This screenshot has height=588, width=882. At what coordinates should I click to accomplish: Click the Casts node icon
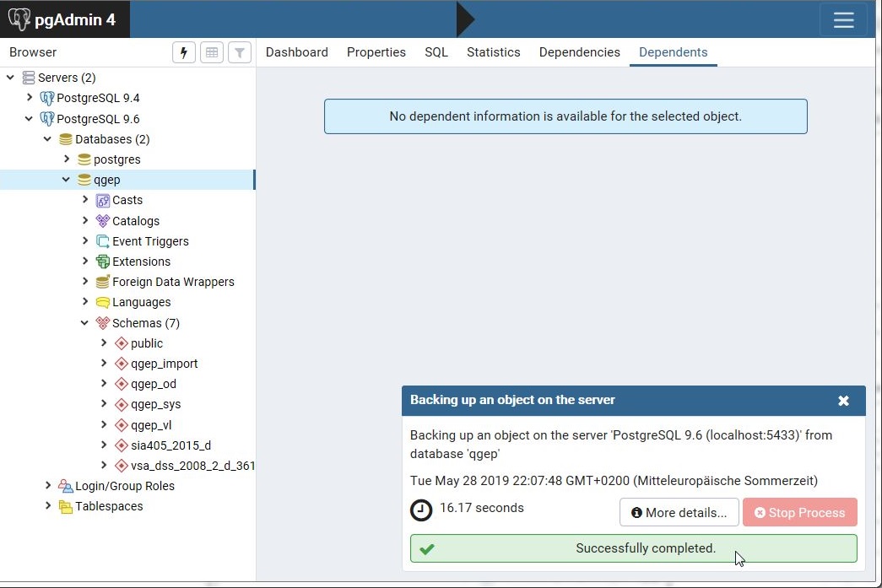coord(102,201)
